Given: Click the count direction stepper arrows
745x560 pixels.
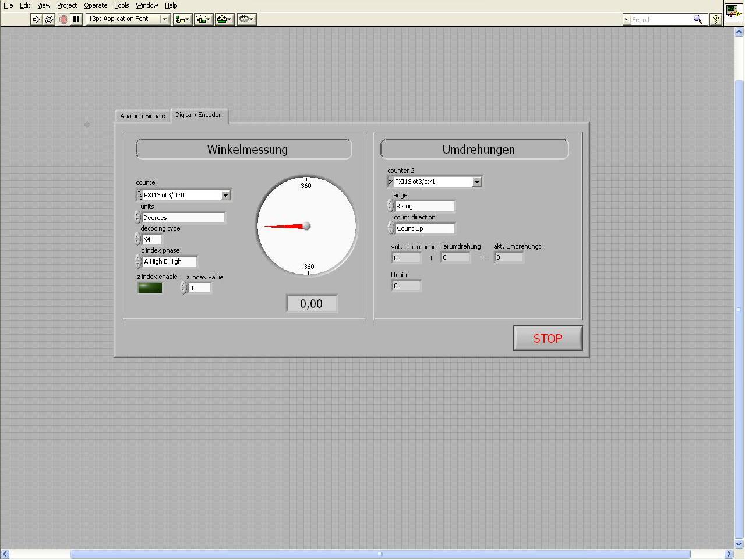Looking at the screenshot, I should [391, 228].
